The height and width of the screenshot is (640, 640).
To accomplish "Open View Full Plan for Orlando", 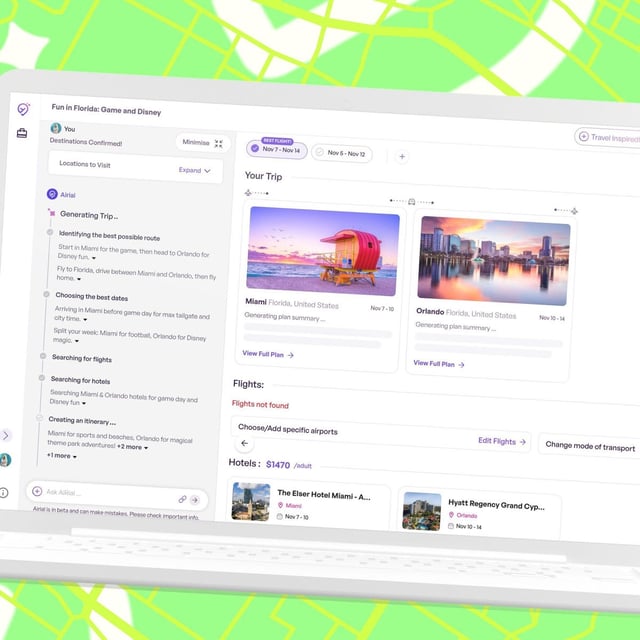I will (439, 364).
